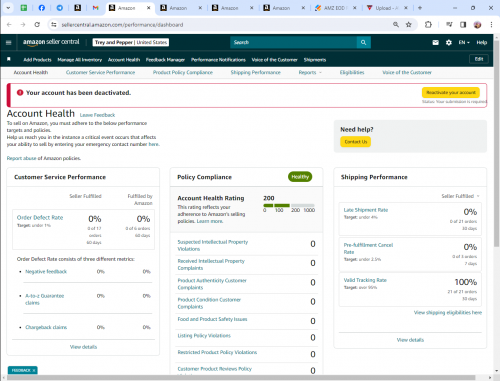Click the horizontal scrollbar at the bottom
The height and width of the screenshot is (381, 500).
click(x=242, y=378)
